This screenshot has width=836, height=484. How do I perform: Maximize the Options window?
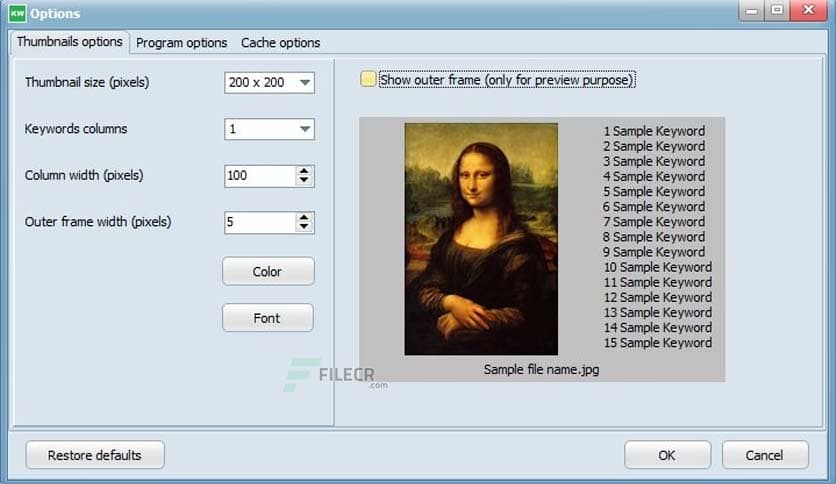(777, 10)
